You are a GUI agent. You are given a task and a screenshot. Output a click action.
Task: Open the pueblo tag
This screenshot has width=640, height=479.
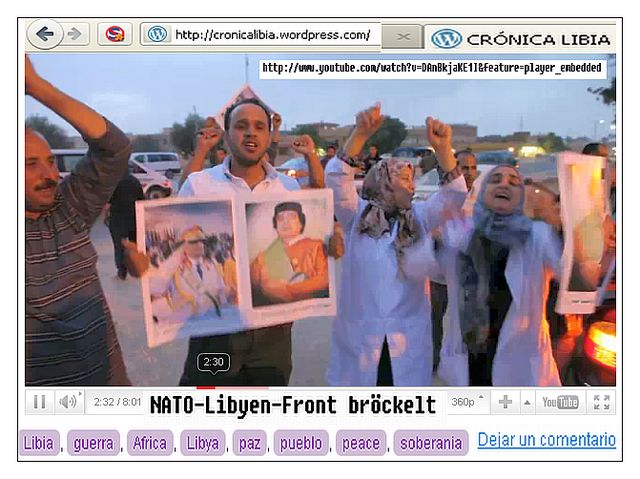click(301, 443)
